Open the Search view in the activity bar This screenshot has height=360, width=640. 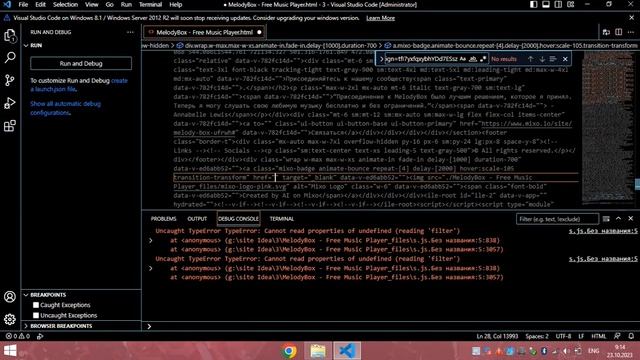coord(10,58)
